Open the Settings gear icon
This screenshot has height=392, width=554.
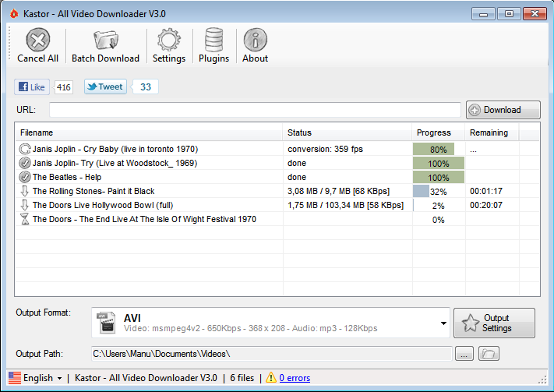click(169, 40)
